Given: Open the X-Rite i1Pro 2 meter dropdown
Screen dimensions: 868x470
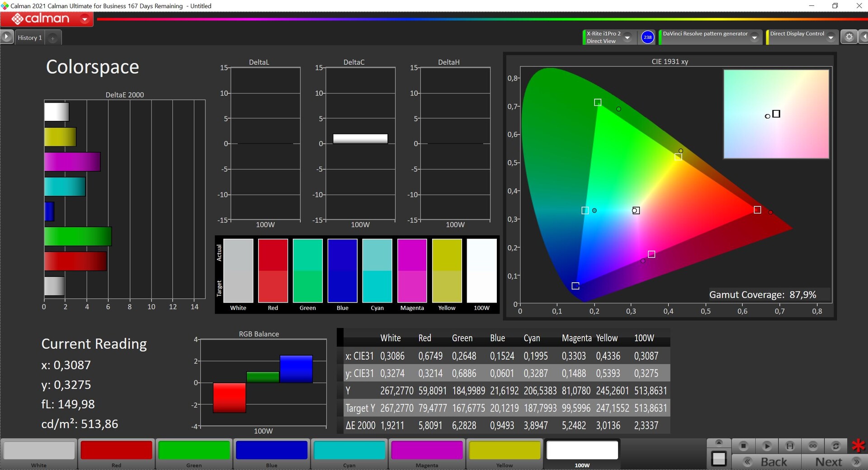Looking at the screenshot, I should [x=627, y=38].
